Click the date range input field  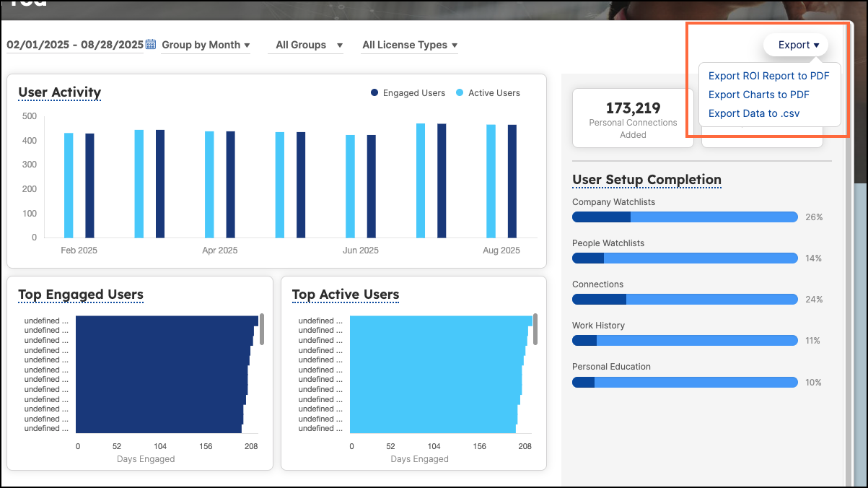tap(72, 44)
